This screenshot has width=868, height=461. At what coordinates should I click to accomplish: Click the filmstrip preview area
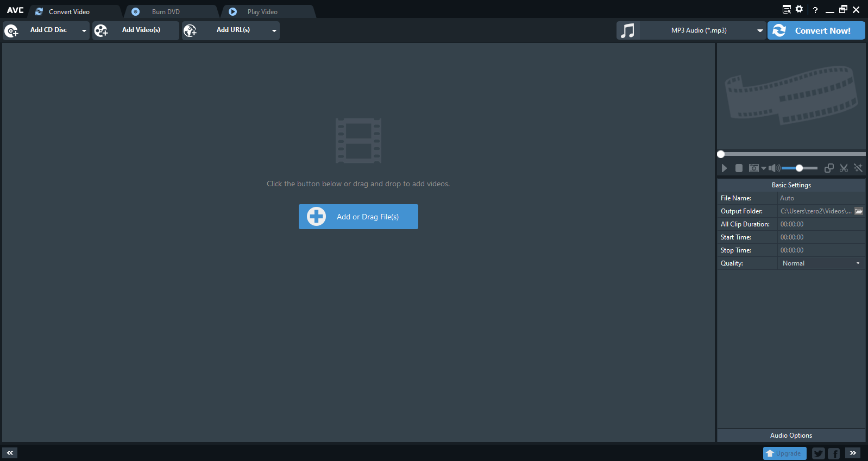791,96
